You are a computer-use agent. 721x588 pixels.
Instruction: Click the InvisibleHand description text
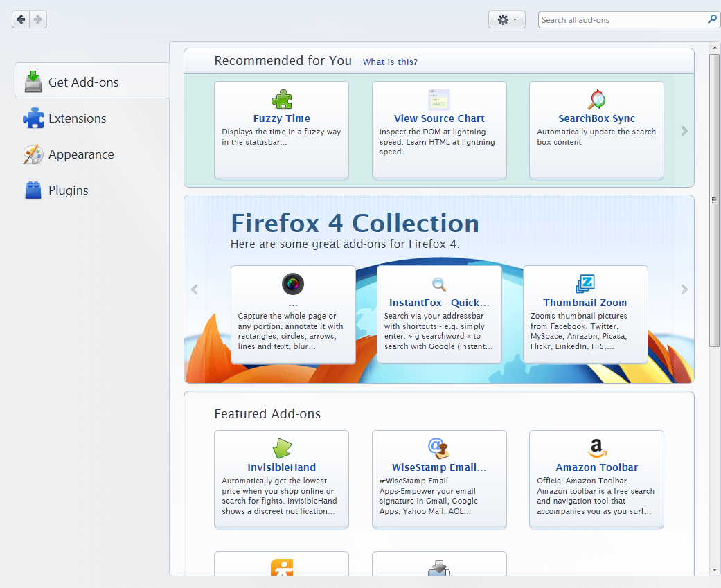[280, 496]
